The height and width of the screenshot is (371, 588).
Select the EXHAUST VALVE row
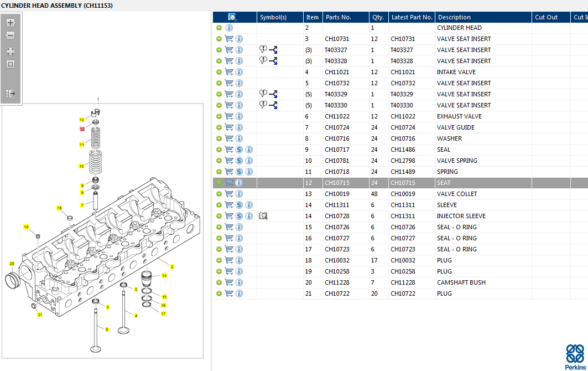pos(459,116)
